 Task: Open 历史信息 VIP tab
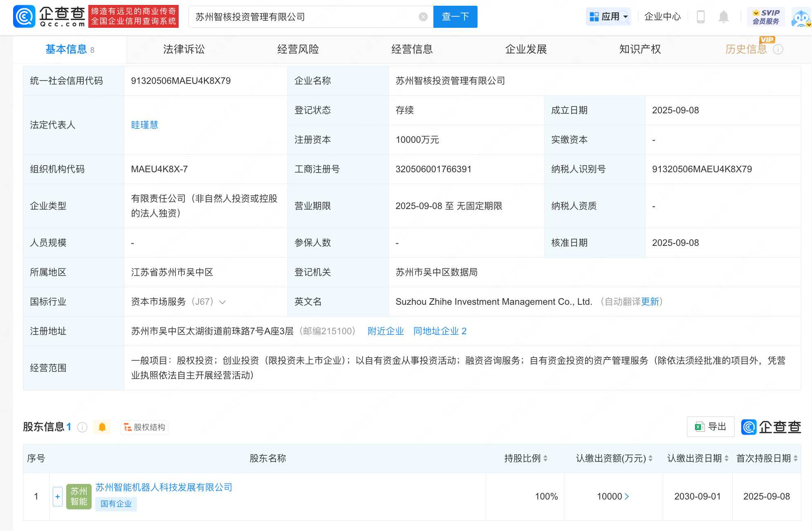(746, 49)
